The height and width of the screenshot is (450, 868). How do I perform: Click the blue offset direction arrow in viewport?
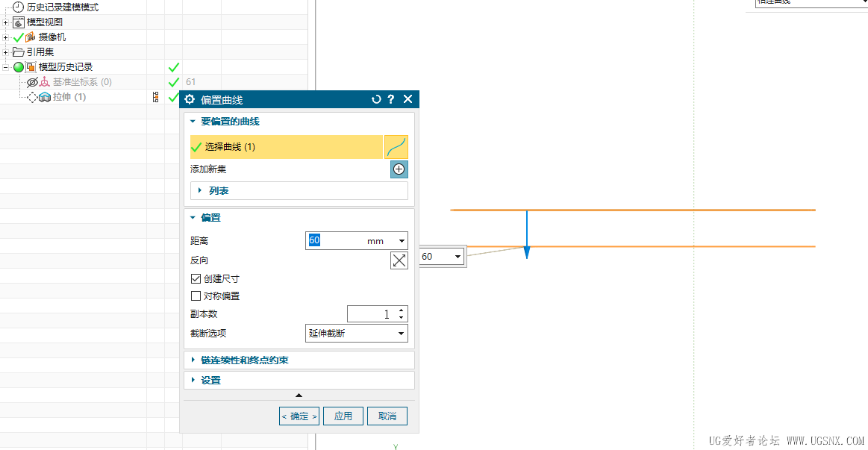tap(526, 234)
